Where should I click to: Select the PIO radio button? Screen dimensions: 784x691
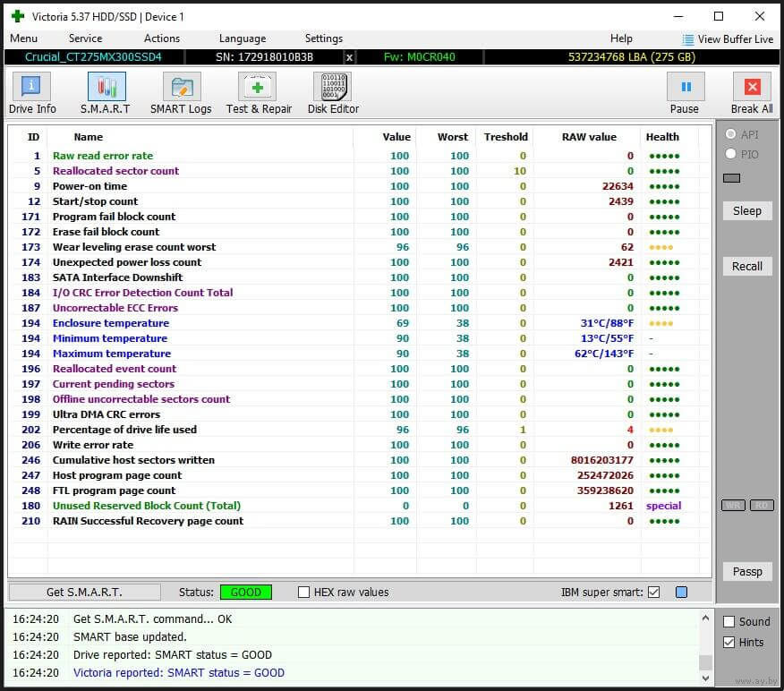point(731,154)
